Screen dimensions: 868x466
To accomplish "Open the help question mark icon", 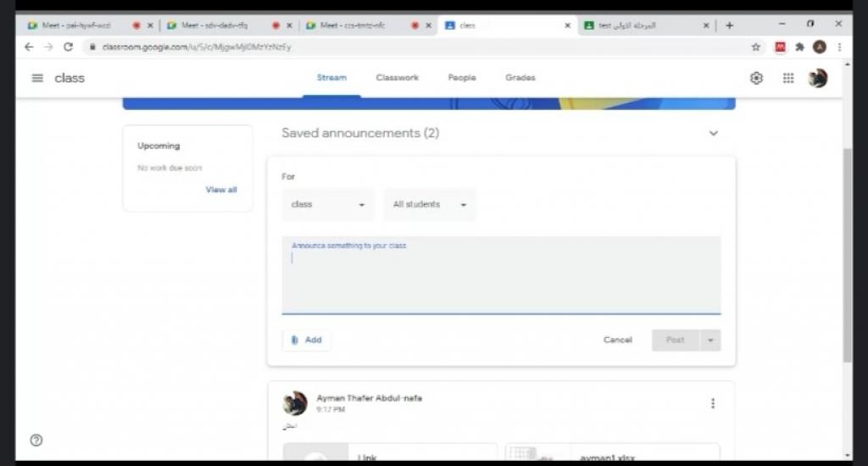I will (36, 440).
